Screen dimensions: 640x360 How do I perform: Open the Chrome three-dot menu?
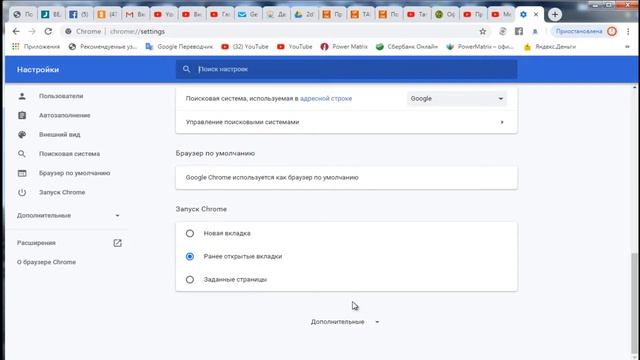pyautogui.click(x=628, y=31)
